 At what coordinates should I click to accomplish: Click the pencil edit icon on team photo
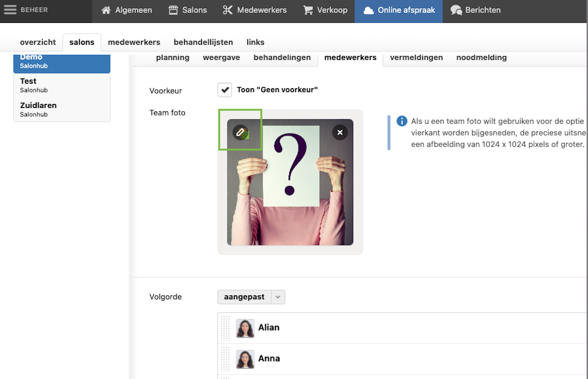[240, 132]
